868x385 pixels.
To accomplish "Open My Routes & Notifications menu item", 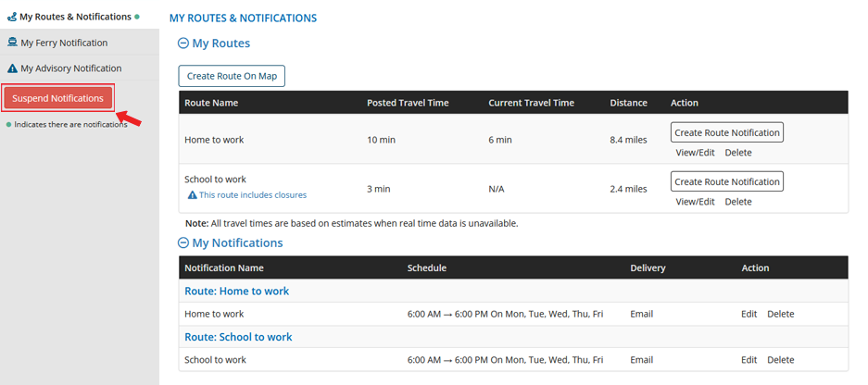I will pos(75,17).
